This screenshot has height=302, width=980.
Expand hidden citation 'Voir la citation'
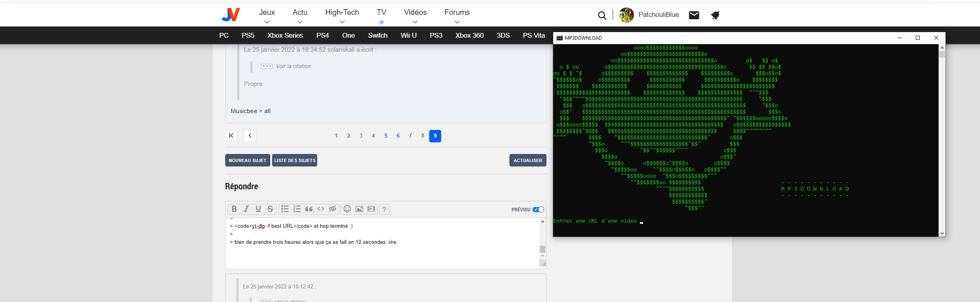click(286, 66)
